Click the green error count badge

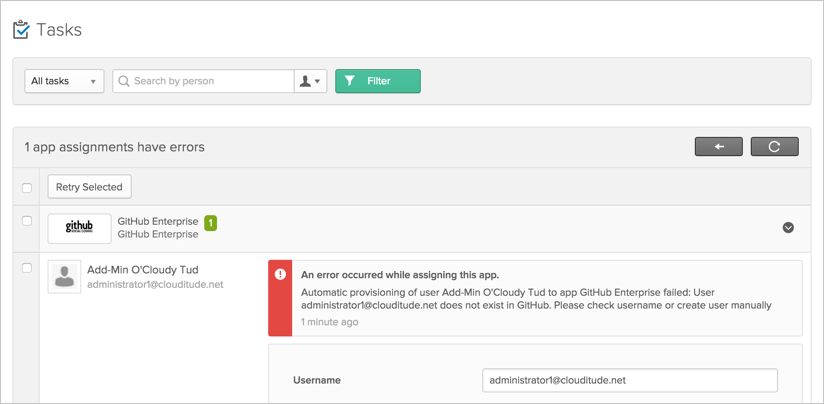pyautogui.click(x=211, y=221)
